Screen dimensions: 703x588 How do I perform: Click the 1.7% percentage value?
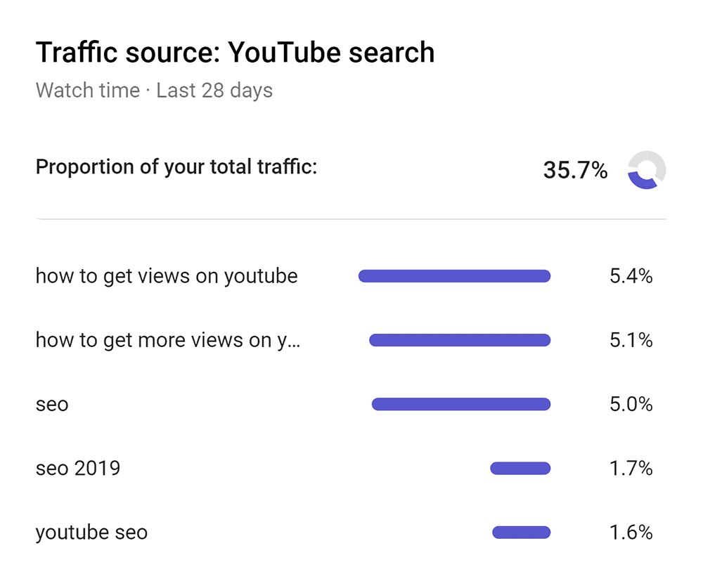click(x=631, y=469)
